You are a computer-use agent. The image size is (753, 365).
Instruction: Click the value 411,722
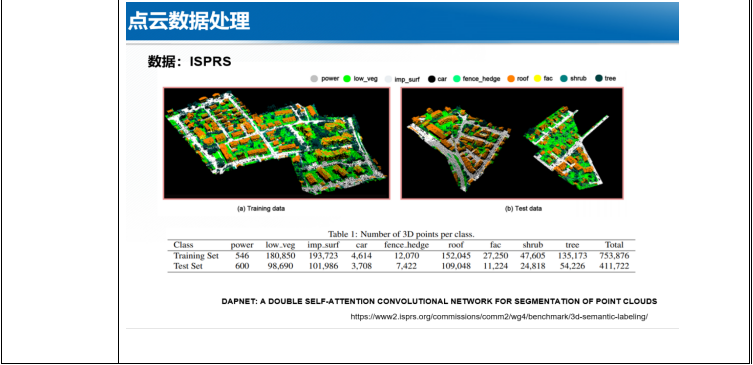(614, 266)
